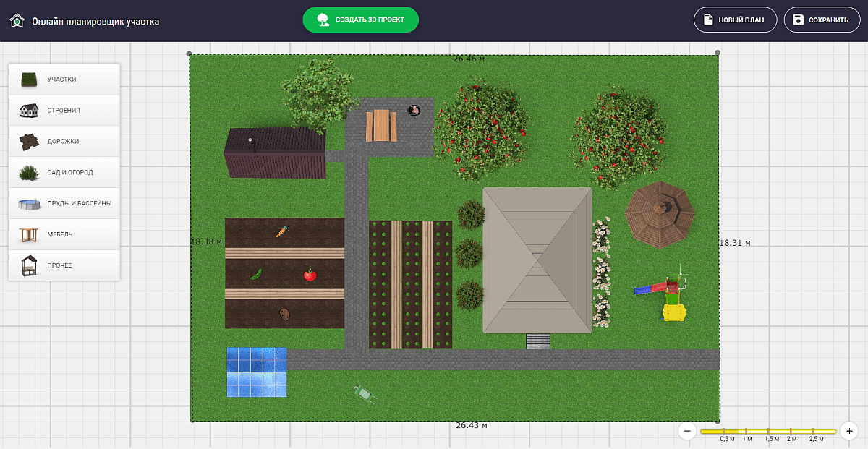This screenshot has height=449, width=868.
Task: Click the yellow zoom scale bar
Action: 767,432
